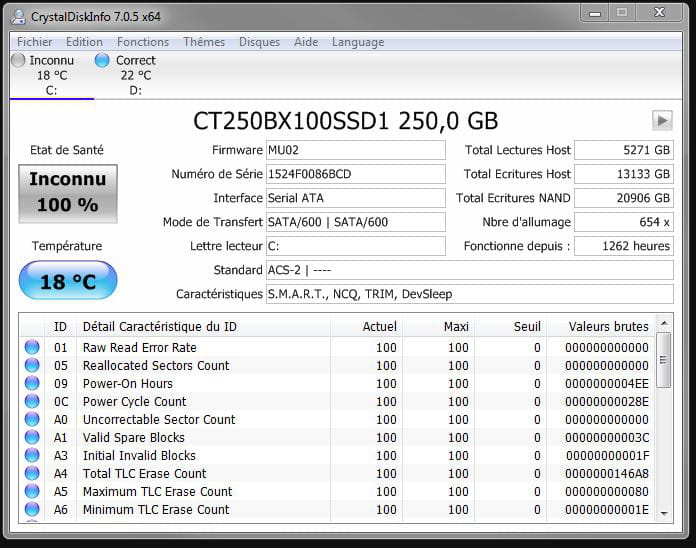Click the Lettre lecteur field C:
696x548 pixels.
click(x=356, y=246)
